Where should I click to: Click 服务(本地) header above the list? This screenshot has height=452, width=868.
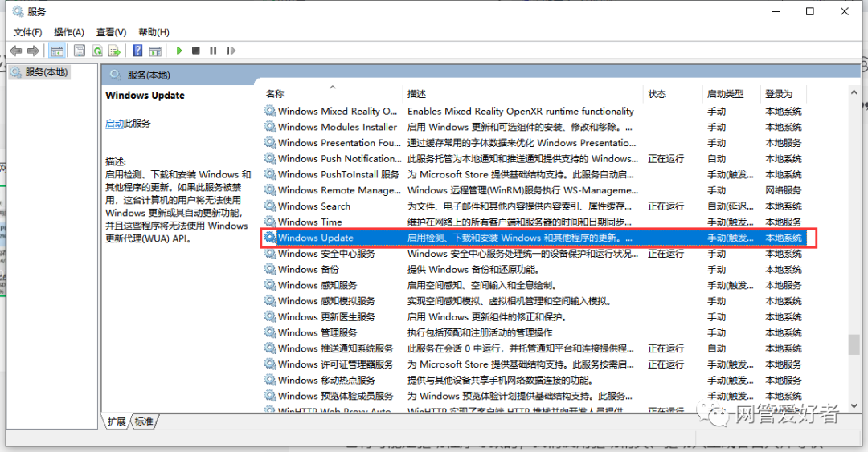(x=149, y=75)
